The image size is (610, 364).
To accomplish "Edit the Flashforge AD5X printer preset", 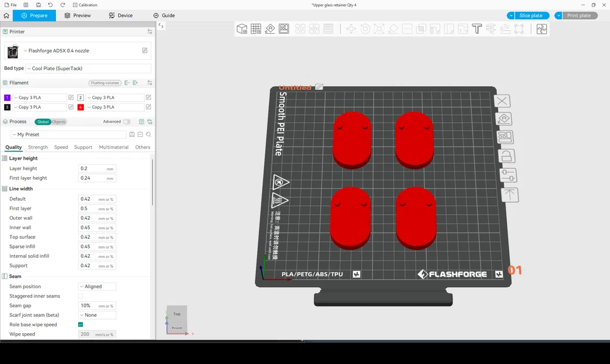I will click(x=145, y=51).
